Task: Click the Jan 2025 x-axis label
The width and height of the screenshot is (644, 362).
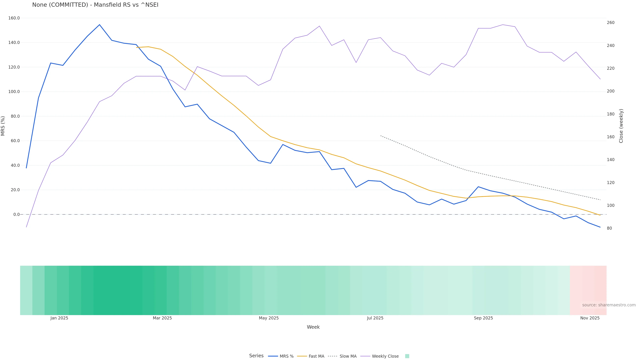Action: [x=59, y=318]
